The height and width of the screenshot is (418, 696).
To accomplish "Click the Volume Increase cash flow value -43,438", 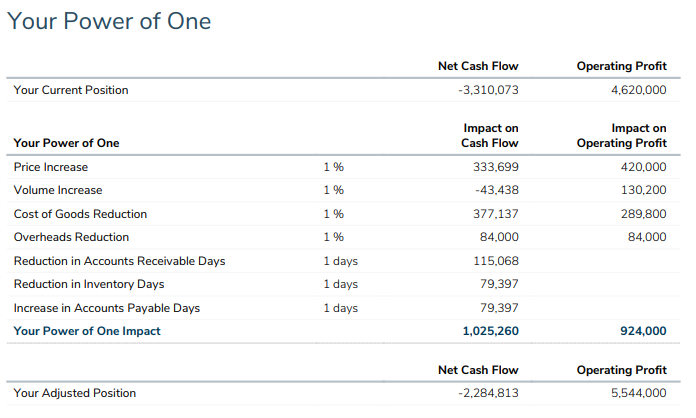I will click(x=497, y=190).
